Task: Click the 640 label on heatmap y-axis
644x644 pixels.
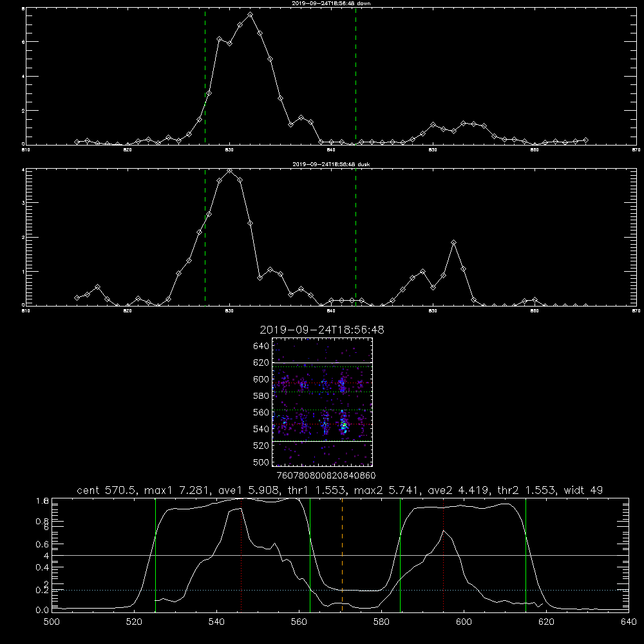Action: [x=261, y=346]
